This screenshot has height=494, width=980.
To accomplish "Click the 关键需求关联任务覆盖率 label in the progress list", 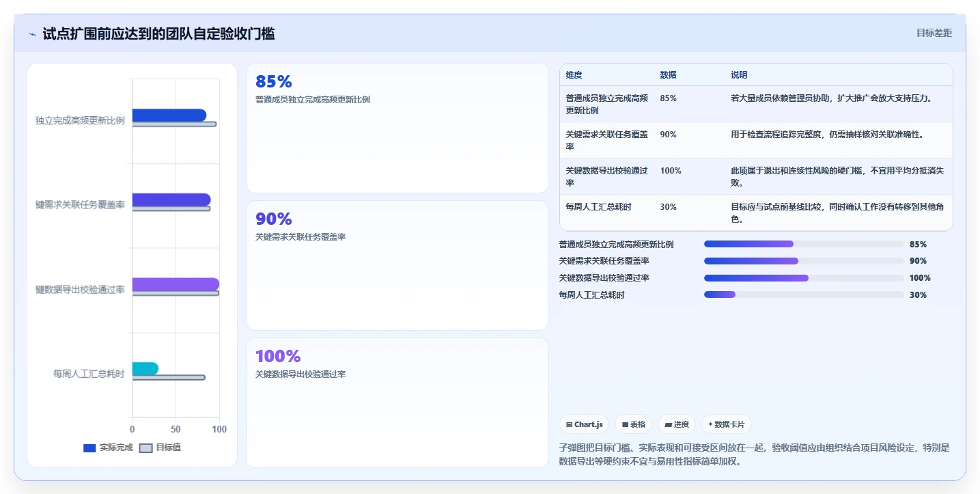I will 604,261.
